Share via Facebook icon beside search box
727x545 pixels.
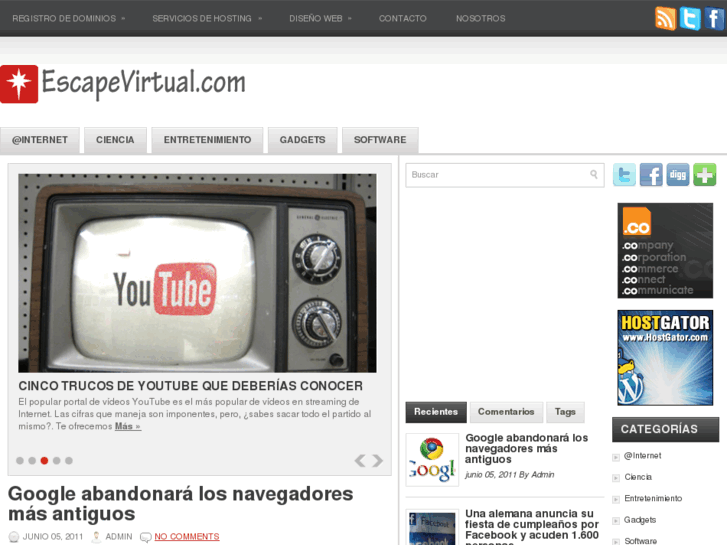point(651,175)
